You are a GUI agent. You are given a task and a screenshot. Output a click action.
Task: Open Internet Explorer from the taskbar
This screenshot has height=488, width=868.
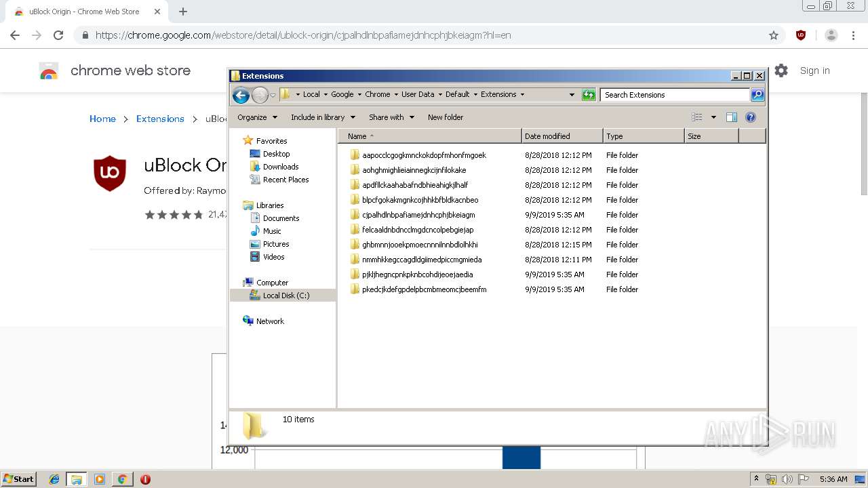click(x=54, y=479)
